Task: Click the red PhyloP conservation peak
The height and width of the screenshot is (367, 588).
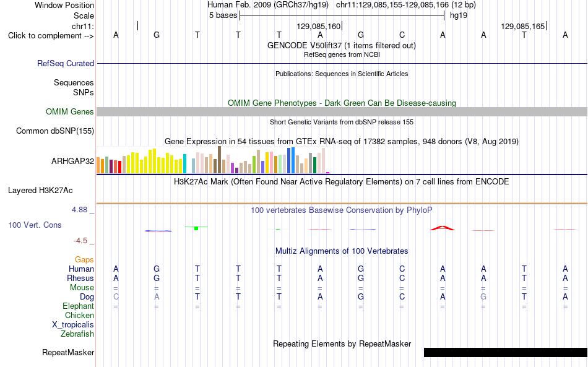Action: click(442, 228)
